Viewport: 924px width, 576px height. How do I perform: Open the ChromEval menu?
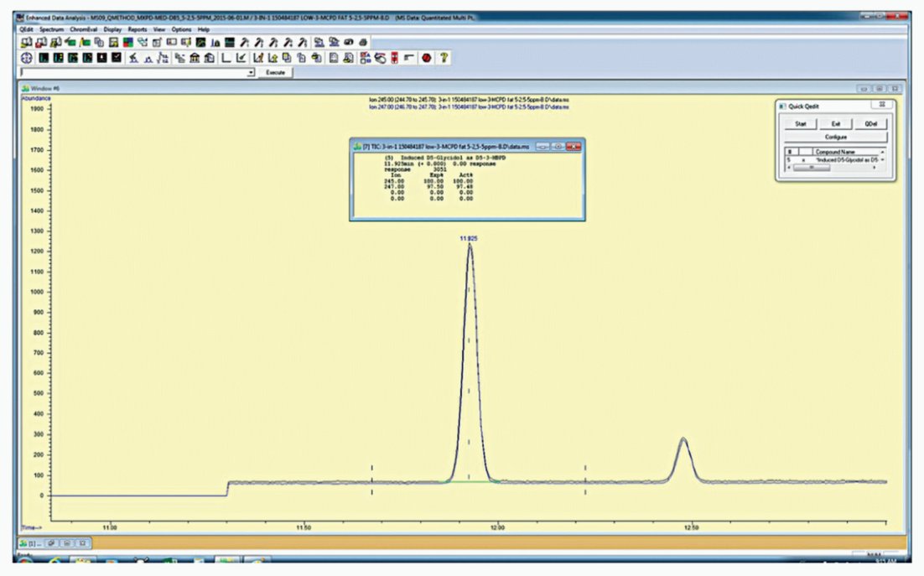(83, 29)
